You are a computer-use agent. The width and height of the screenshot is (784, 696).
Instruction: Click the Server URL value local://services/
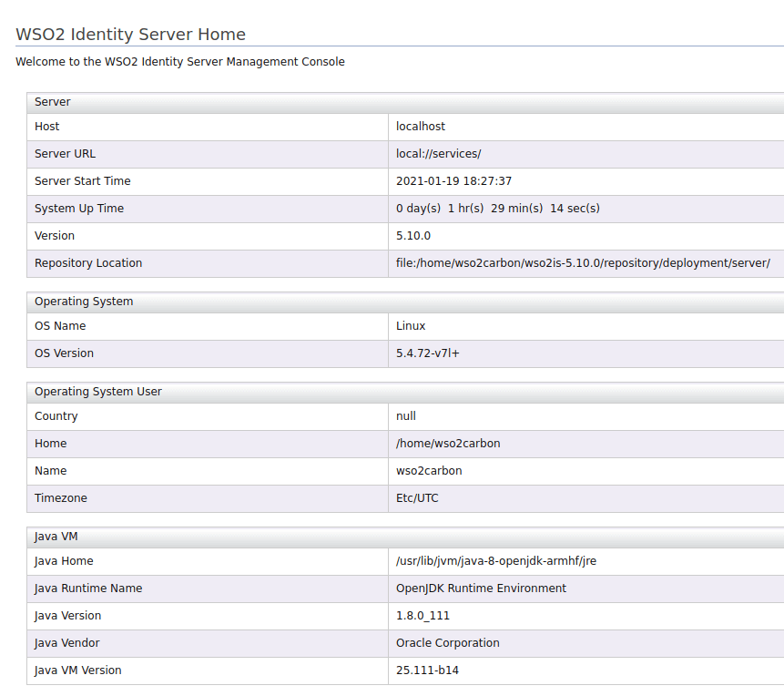point(438,154)
